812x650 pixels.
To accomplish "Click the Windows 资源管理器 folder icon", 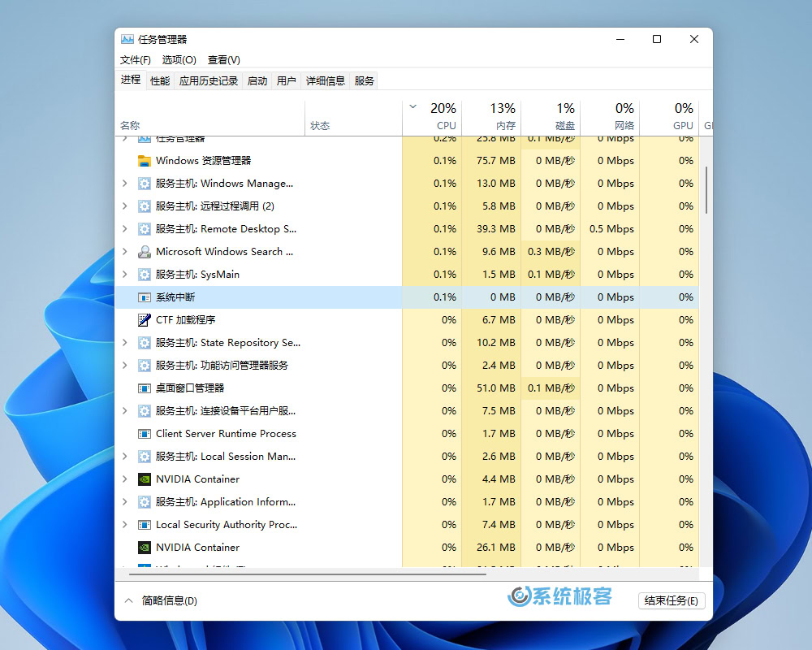I will point(145,161).
